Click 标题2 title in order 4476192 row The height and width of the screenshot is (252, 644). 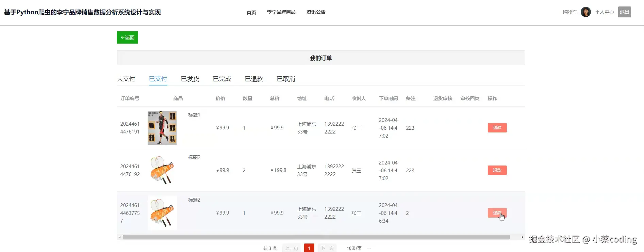pos(194,157)
